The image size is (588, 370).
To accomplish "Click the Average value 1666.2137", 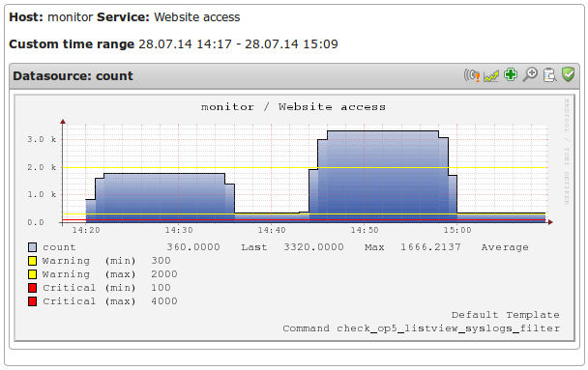I will (x=430, y=247).
